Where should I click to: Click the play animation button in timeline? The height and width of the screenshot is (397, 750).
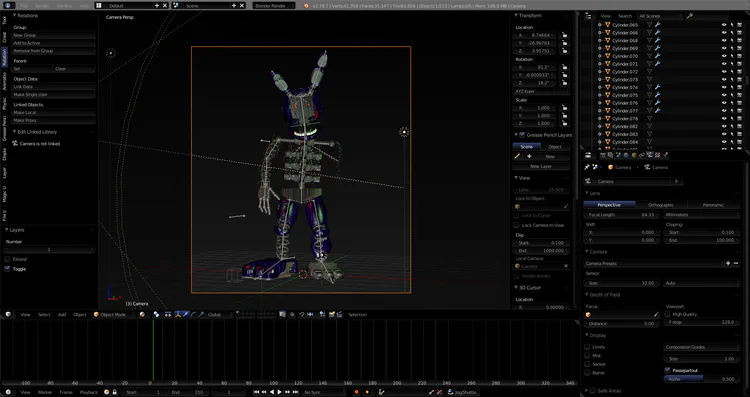279,392
